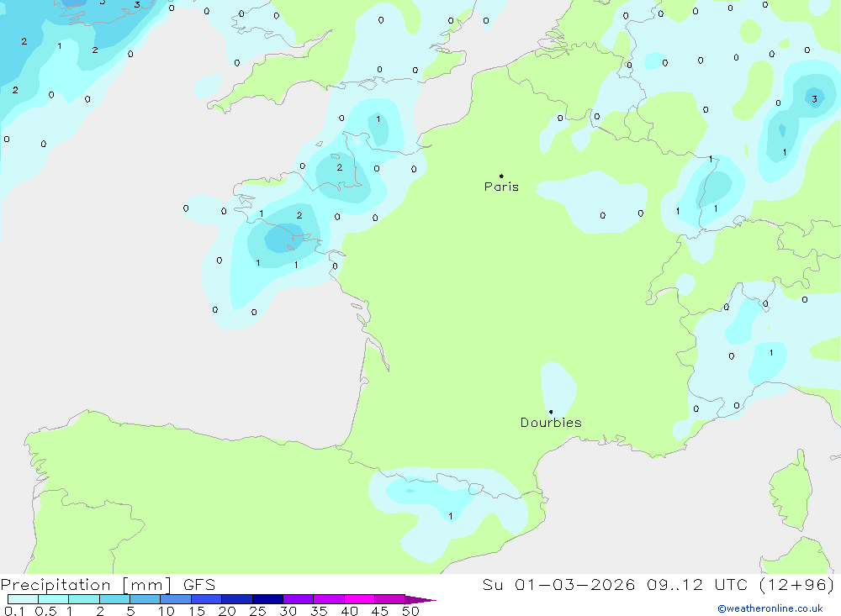Click the legend label '0.1'
The width and height of the screenshot is (841, 616).
[x=14, y=611]
